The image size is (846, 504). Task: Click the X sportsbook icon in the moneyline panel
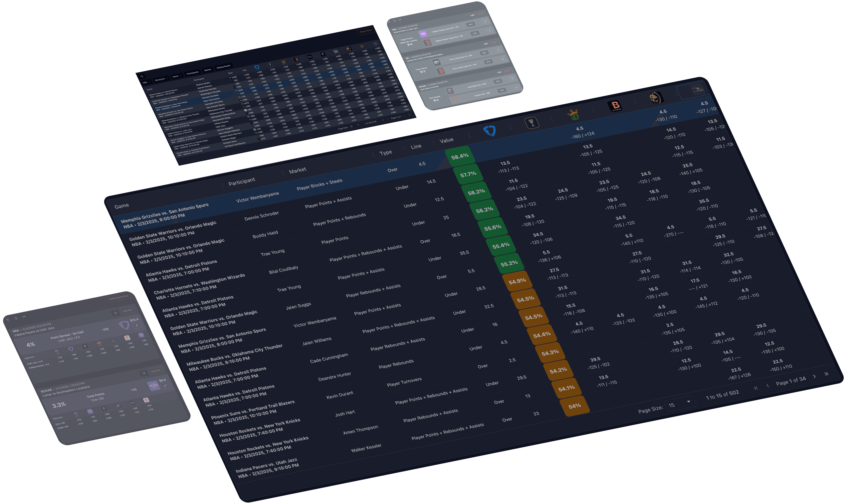(x=362, y=46)
